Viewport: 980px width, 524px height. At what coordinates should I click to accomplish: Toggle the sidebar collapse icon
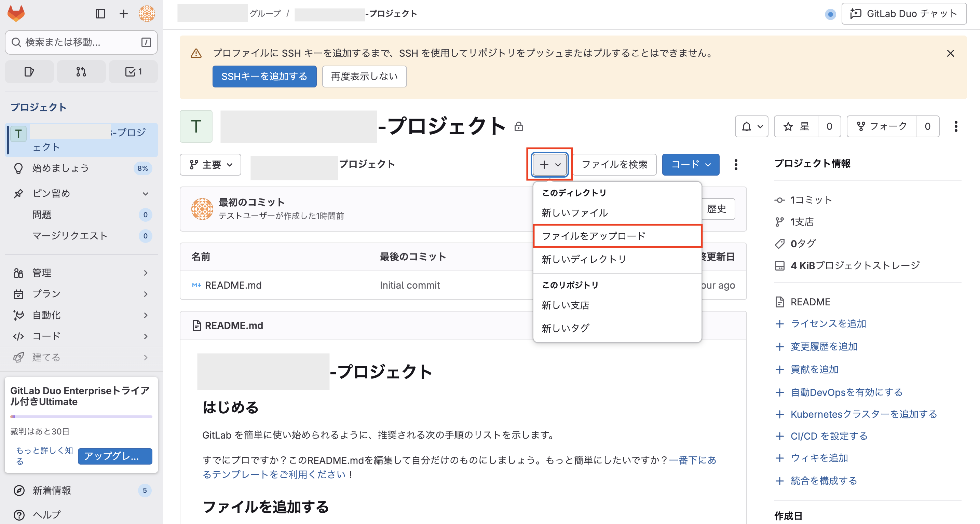tap(100, 14)
